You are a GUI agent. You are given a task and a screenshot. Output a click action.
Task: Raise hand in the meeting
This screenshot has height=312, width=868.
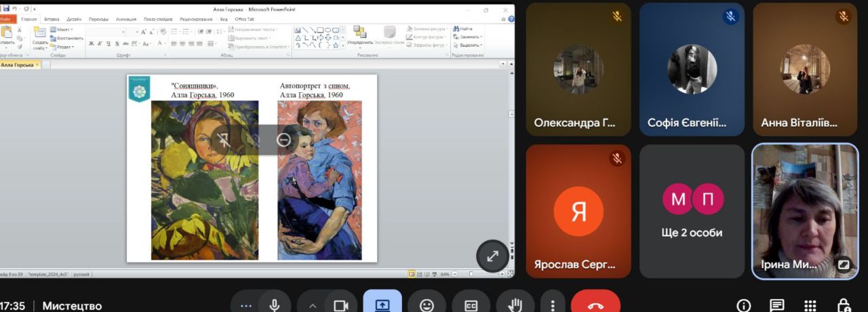click(515, 305)
